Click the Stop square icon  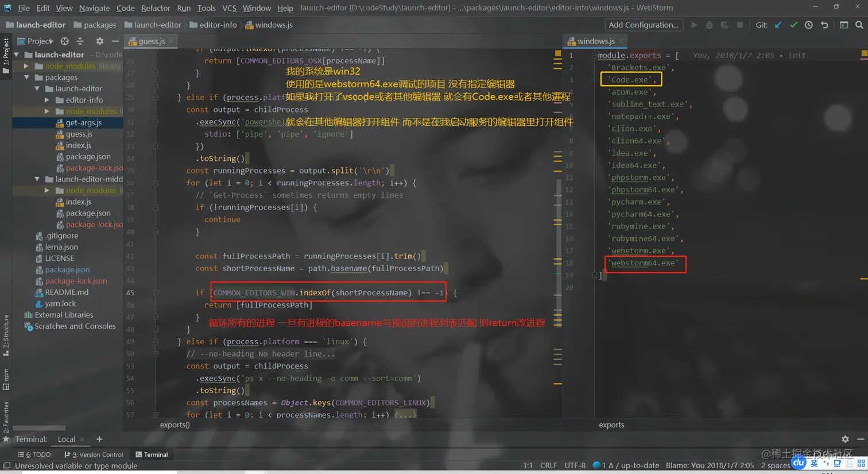tap(740, 25)
